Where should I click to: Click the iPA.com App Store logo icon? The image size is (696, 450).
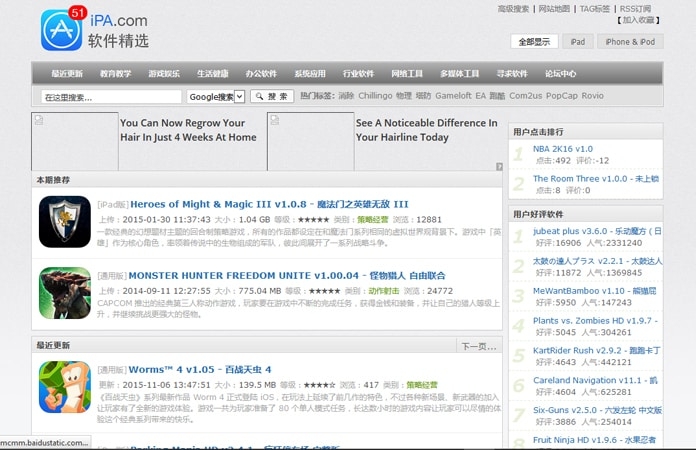click(61, 31)
